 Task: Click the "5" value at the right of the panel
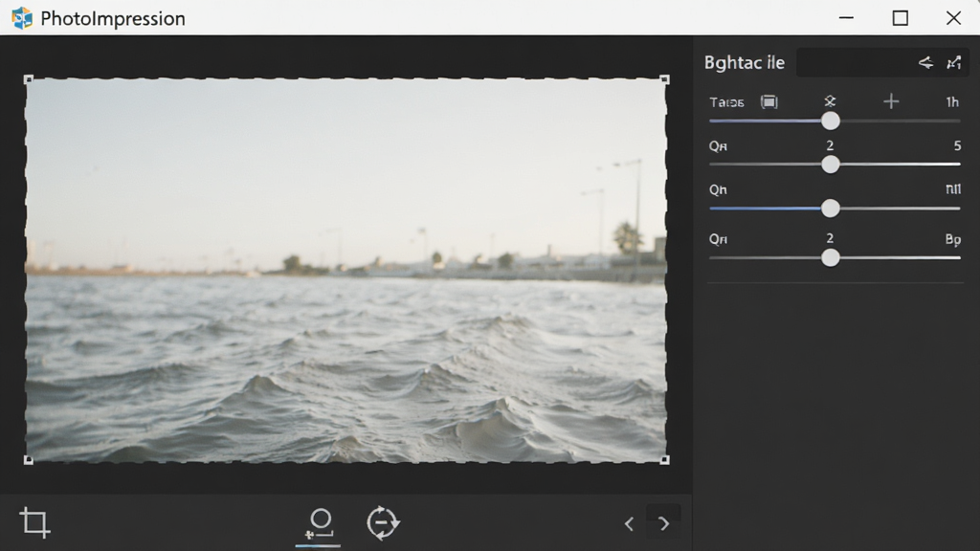click(x=957, y=145)
